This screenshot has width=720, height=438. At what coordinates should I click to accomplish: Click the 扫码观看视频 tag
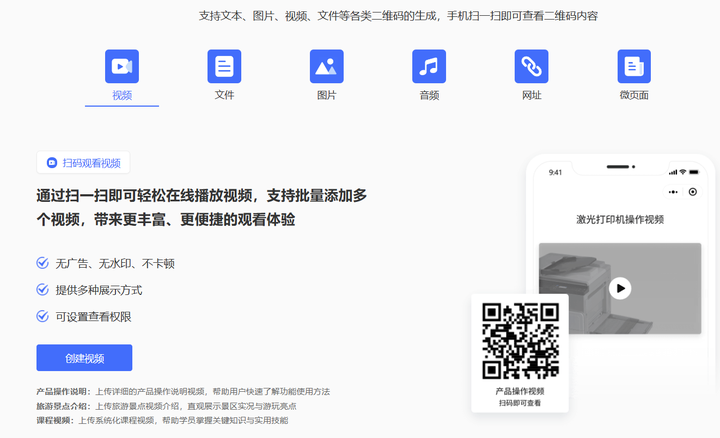(83, 163)
